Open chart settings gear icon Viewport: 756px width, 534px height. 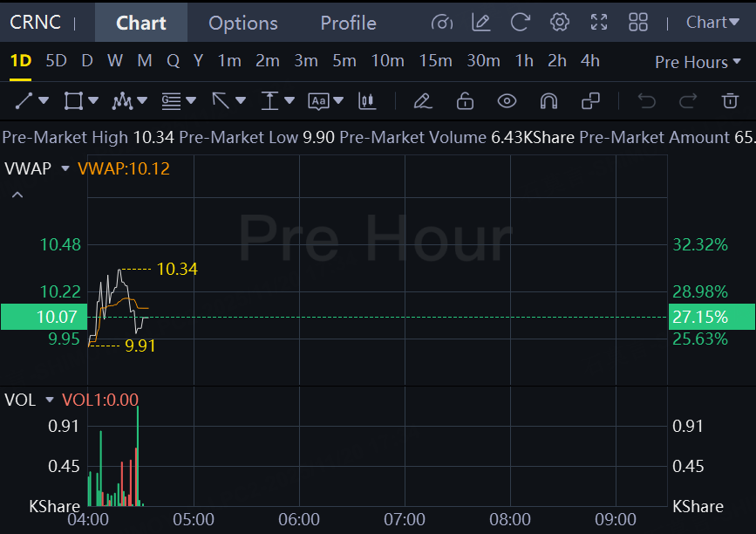point(559,22)
